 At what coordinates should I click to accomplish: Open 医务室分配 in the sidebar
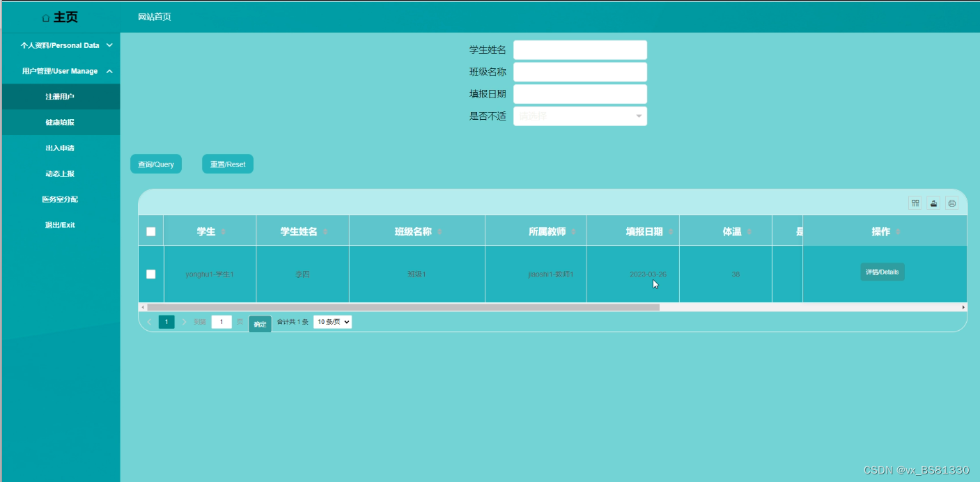[60, 199]
